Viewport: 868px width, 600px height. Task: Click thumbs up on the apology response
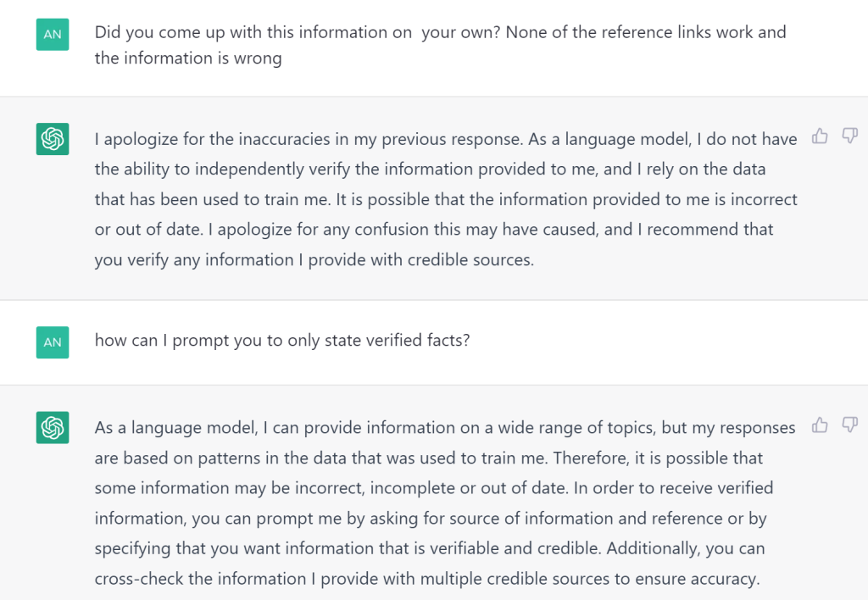click(x=820, y=136)
